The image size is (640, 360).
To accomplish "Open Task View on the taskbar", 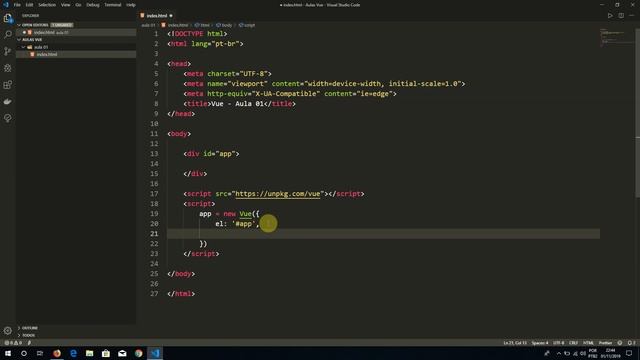I will pyautogui.click(x=40, y=353).
